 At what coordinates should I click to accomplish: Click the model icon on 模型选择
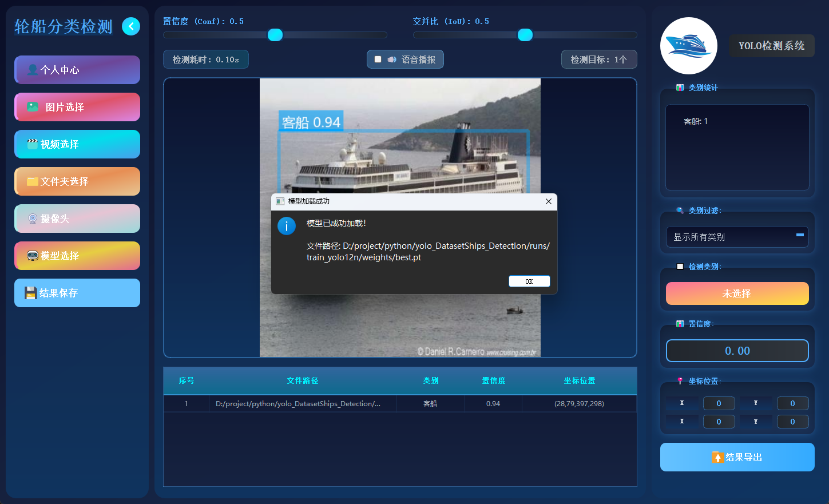pyautogui.click(x=33, y=256)
